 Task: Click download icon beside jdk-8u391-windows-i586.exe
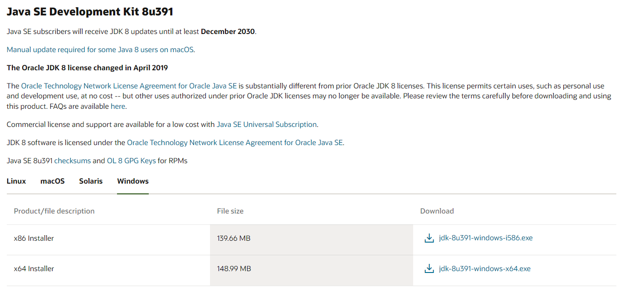[x=429, y=238]
